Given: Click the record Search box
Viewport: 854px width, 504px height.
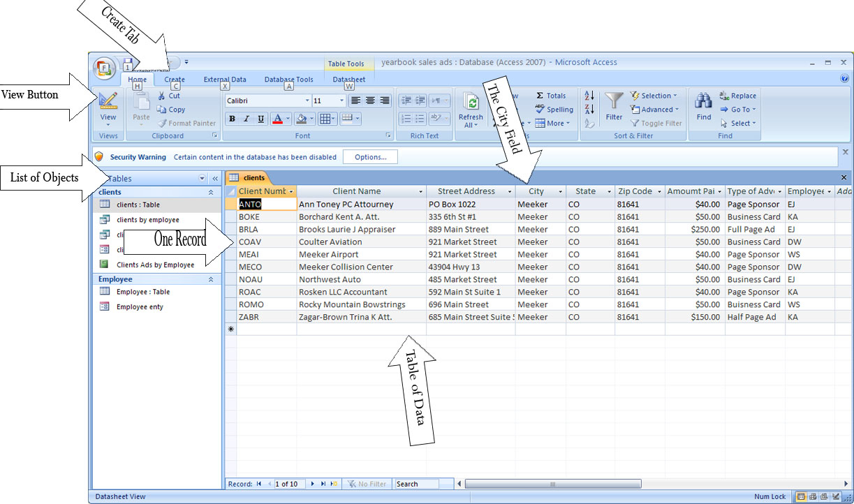Looking at the screenshot, I should [416, 484].
